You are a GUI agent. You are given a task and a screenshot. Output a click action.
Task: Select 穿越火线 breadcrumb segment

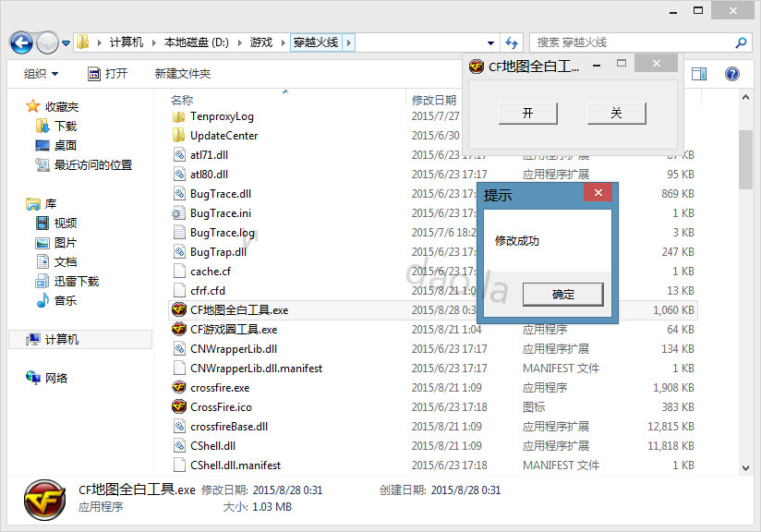click(x=316, y=42)
